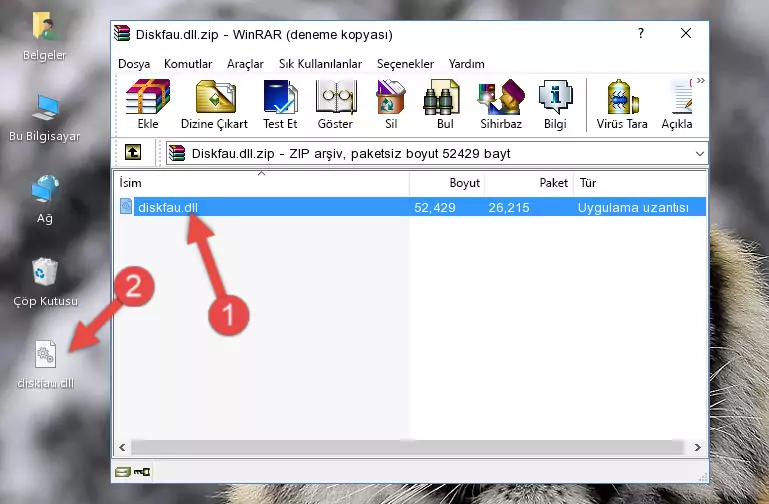Click the Bilgi info icon
This screenshot has width=769, height=504.
click(555, 104)
